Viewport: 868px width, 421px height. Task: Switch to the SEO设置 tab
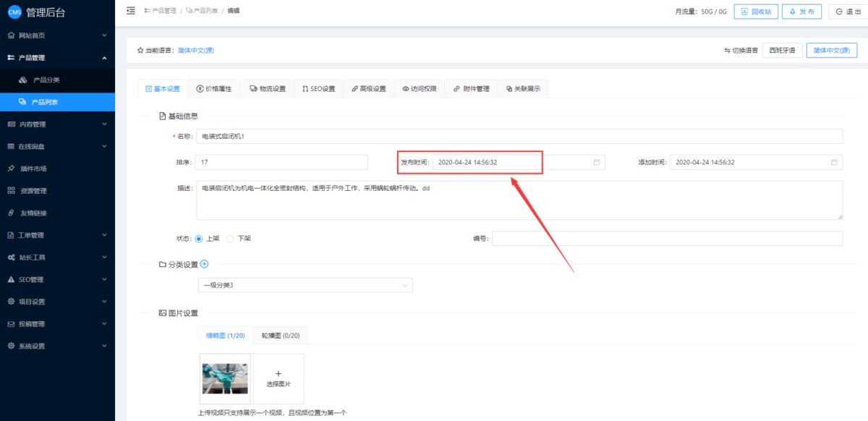pyautogui.click(x=318, y=89)
